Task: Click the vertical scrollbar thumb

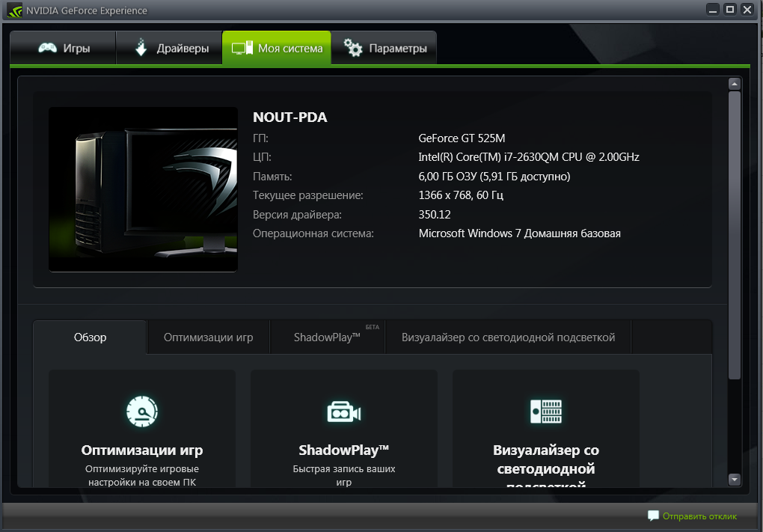Action: [x=735, y=235]
